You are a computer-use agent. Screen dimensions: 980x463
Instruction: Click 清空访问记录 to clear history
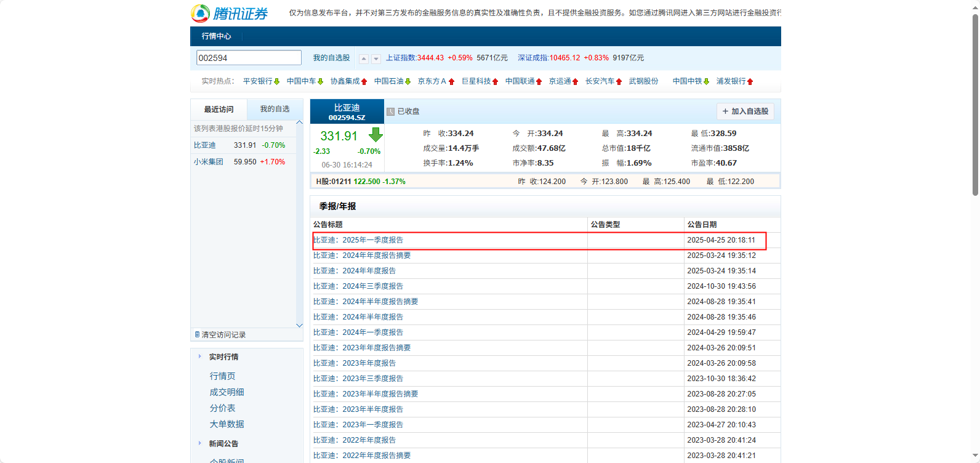coord(220,335)
